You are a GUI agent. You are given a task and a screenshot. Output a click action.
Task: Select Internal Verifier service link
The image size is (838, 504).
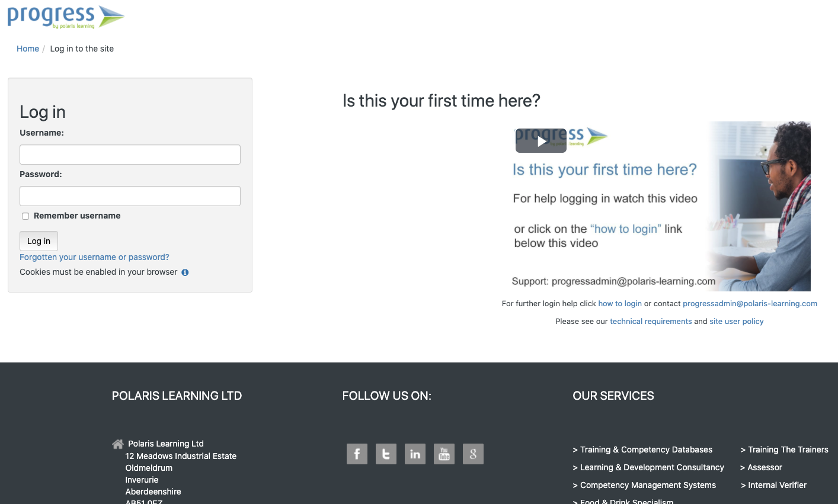776,485
